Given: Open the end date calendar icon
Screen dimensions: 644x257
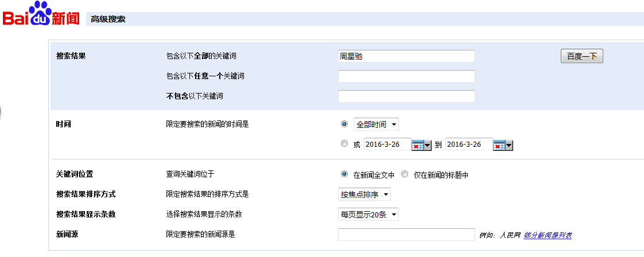Looking at the screenshot, I should click(503, 145).
